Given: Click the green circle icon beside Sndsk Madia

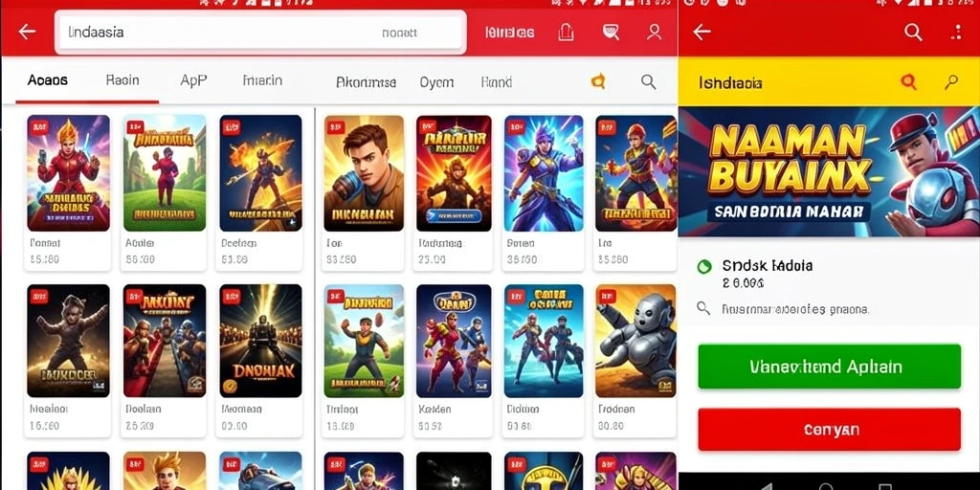Looking at the screenshot, I should 704,267.
